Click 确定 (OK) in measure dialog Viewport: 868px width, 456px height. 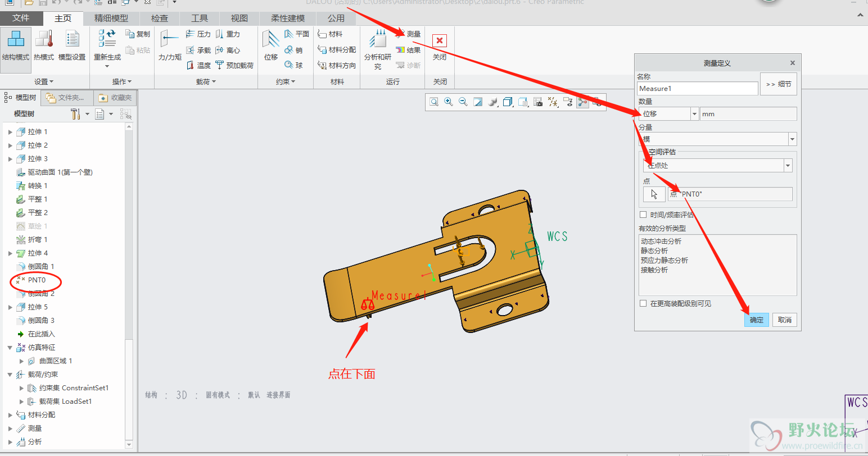757,320
